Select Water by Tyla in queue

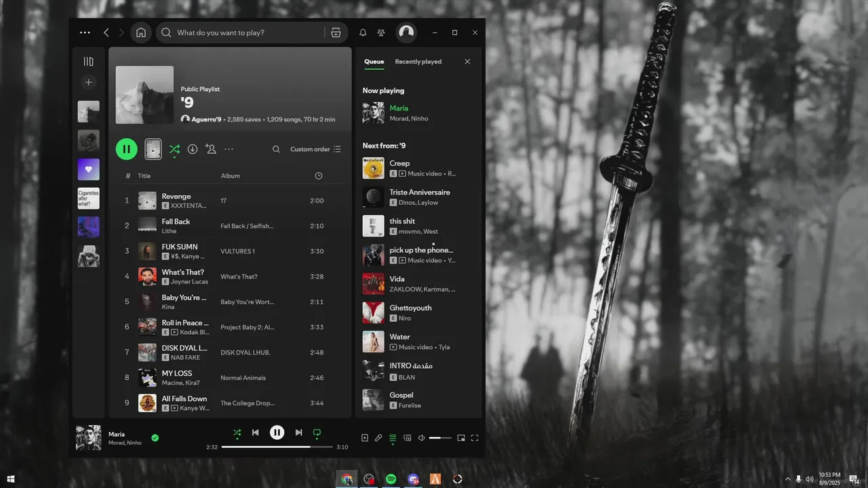point(418,342)
